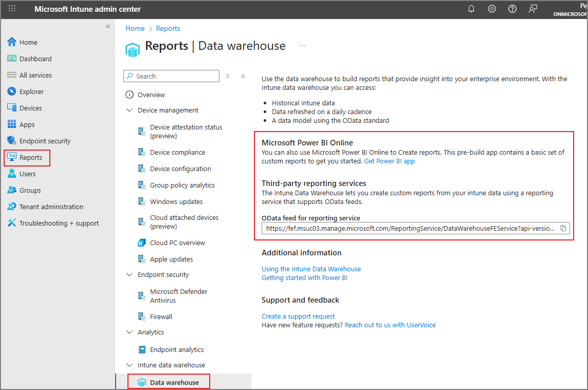Open the settings gear in header
This screenshot has width=588, height=390.
click(x=491, y=9)
